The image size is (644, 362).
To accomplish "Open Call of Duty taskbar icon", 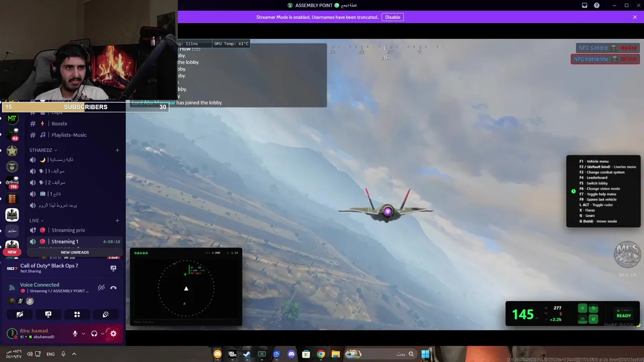I will coord(232,354).
